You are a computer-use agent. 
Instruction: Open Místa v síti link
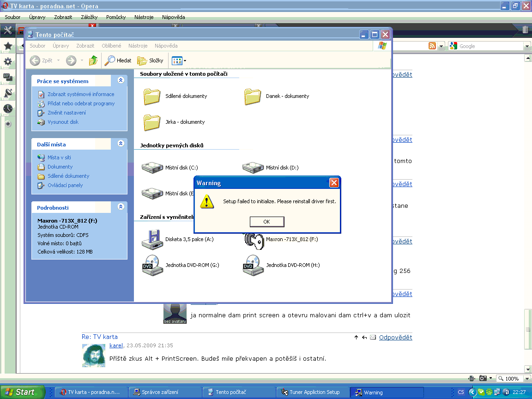point(59,157)
